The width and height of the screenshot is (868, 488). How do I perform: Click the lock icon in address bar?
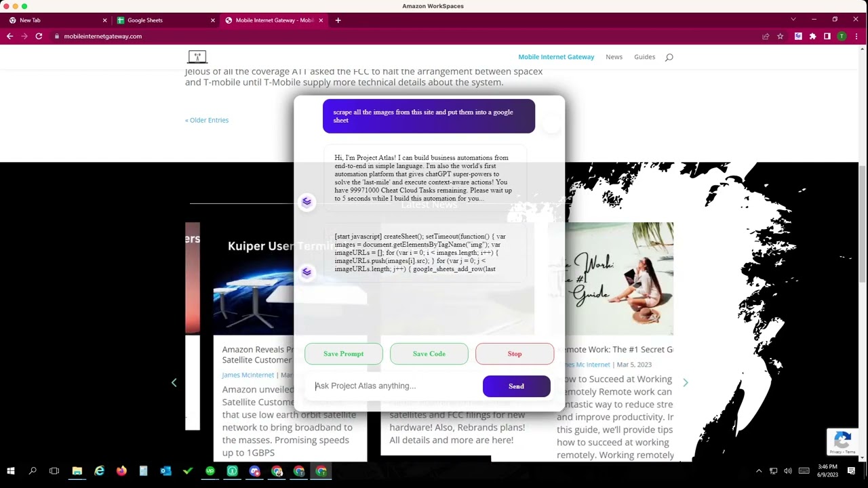pos(57,37)
